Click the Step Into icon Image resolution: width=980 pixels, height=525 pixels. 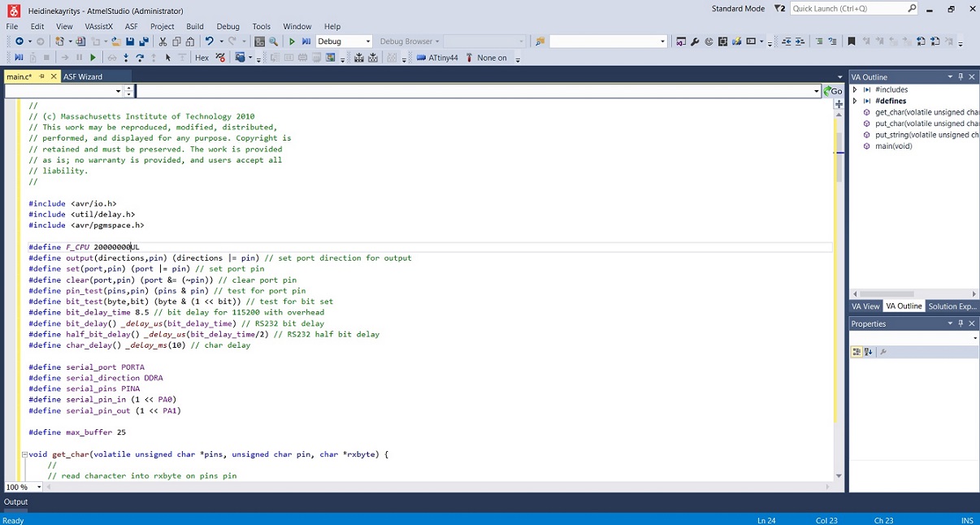point(126,58)
